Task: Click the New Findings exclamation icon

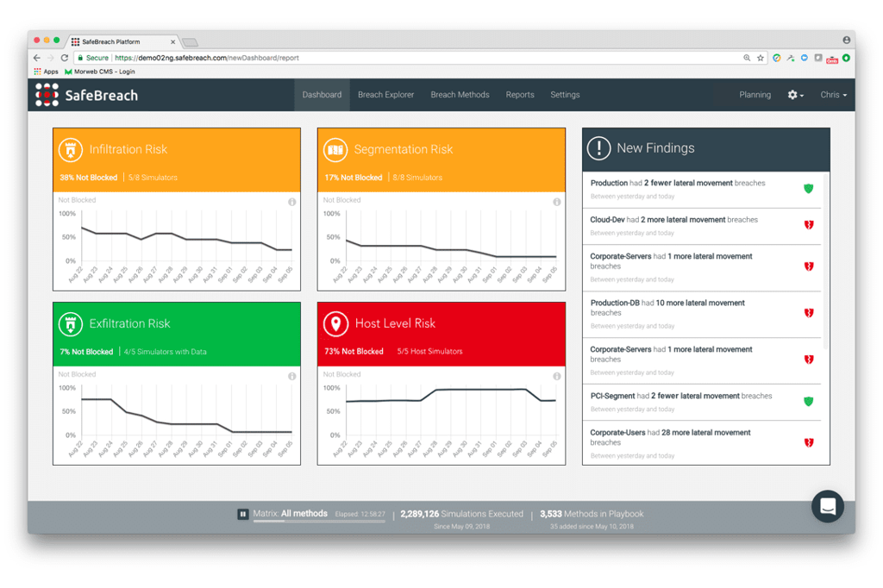Action: [598, 148]
